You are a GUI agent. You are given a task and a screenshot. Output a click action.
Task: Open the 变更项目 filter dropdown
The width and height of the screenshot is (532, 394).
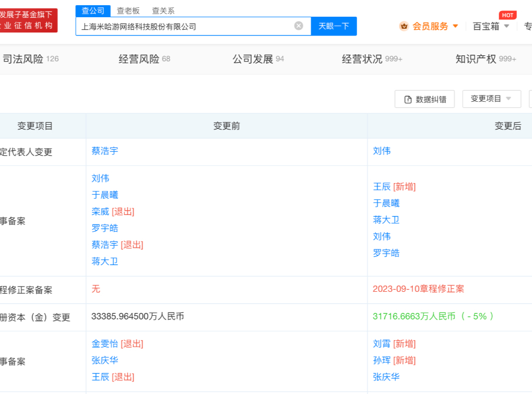[491, 99]
